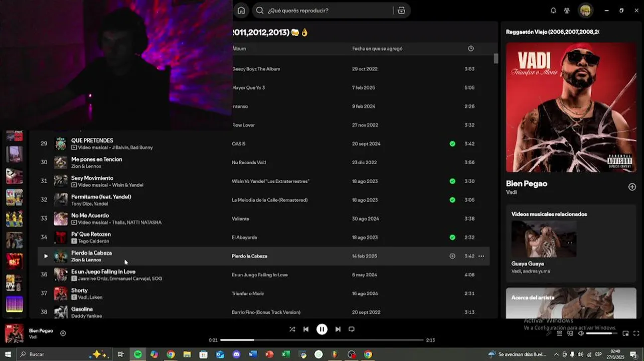Open the Valiente album link
The width and height of the screenshot is (644, 361).
tap(240, 219)
